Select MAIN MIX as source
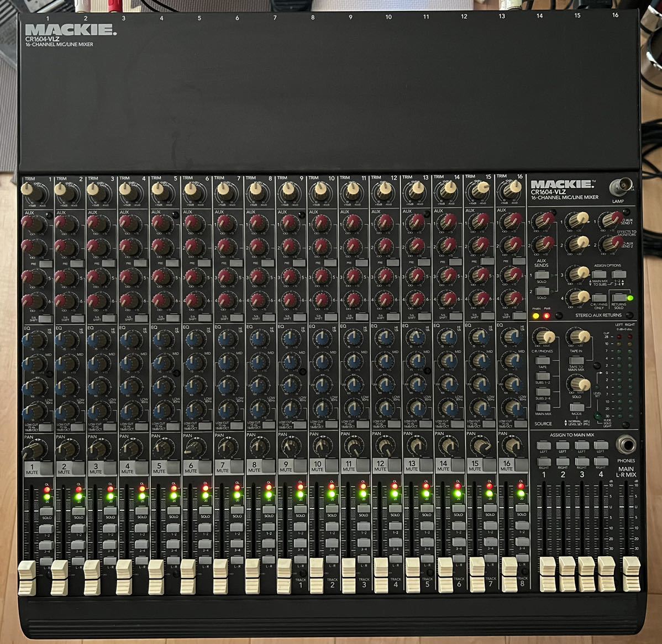 click(543, 407)
